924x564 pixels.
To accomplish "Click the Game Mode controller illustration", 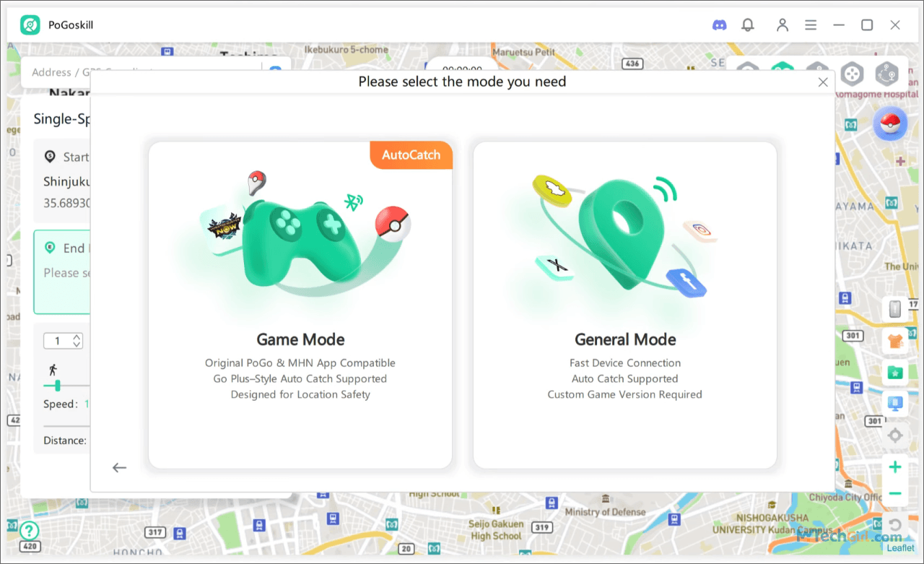I will [302, 242].
